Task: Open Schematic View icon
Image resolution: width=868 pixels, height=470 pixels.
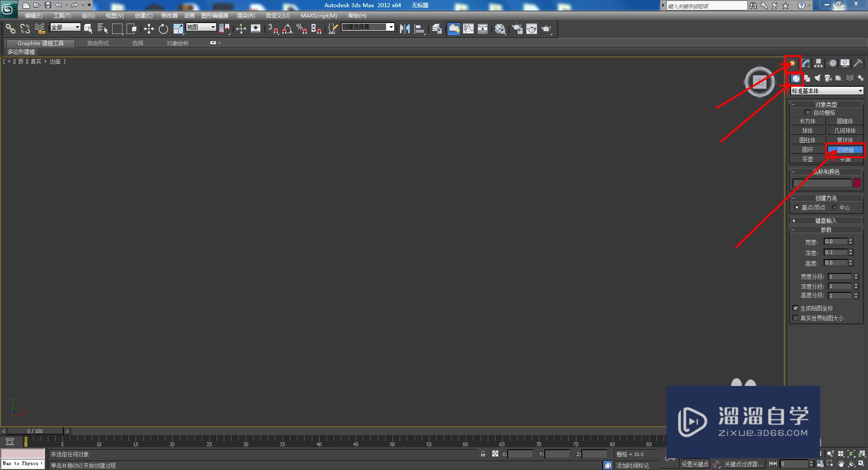Action: 483,29
